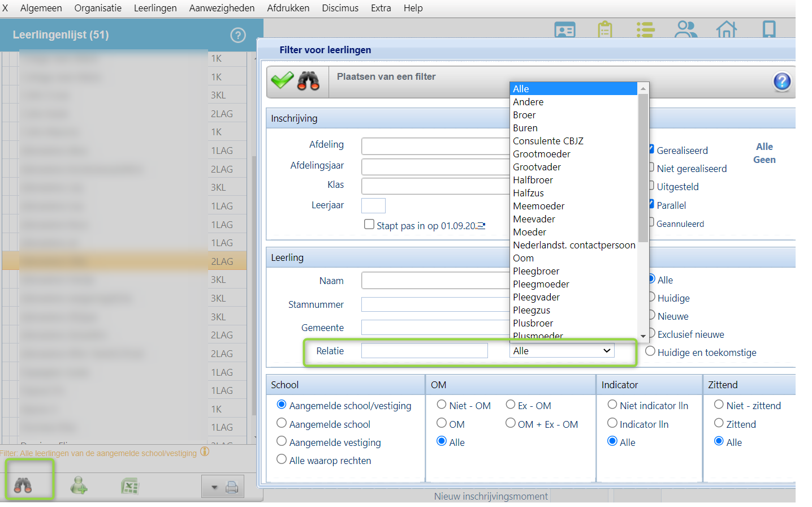
Task: Choose 'Zittend' in the Zittend section
Action: point(719,423)
